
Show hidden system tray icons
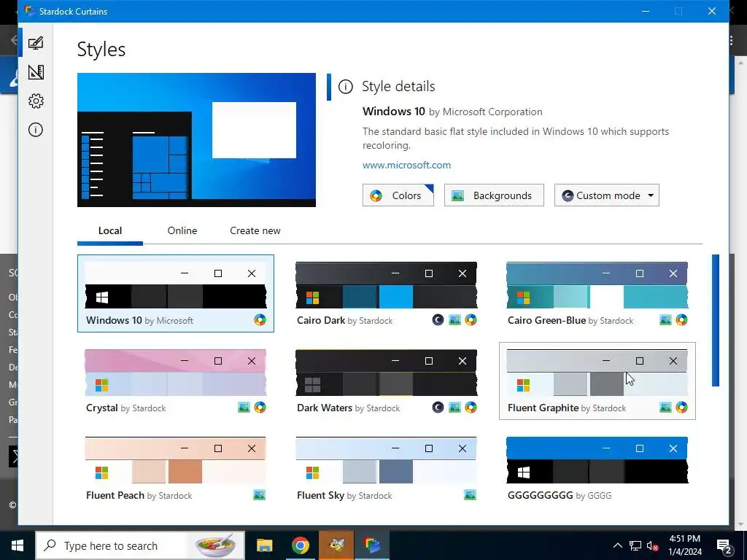click(617, 545)
